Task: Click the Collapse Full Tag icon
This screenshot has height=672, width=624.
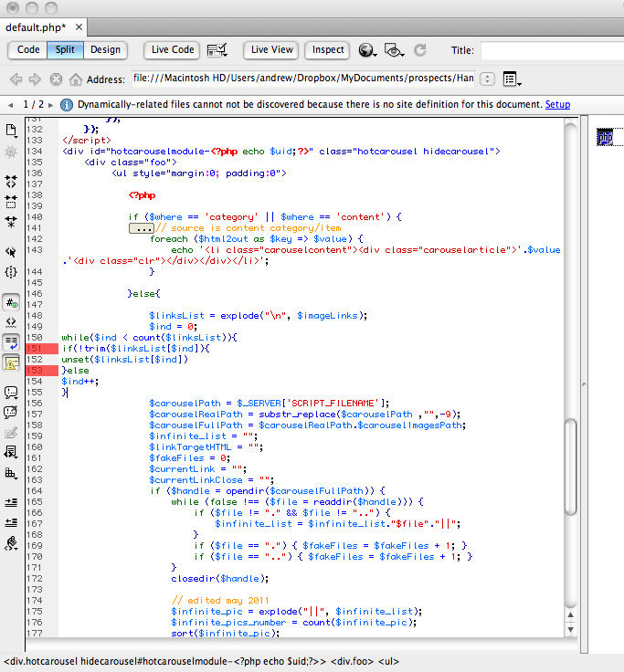Action: click(x=11, y=182)
